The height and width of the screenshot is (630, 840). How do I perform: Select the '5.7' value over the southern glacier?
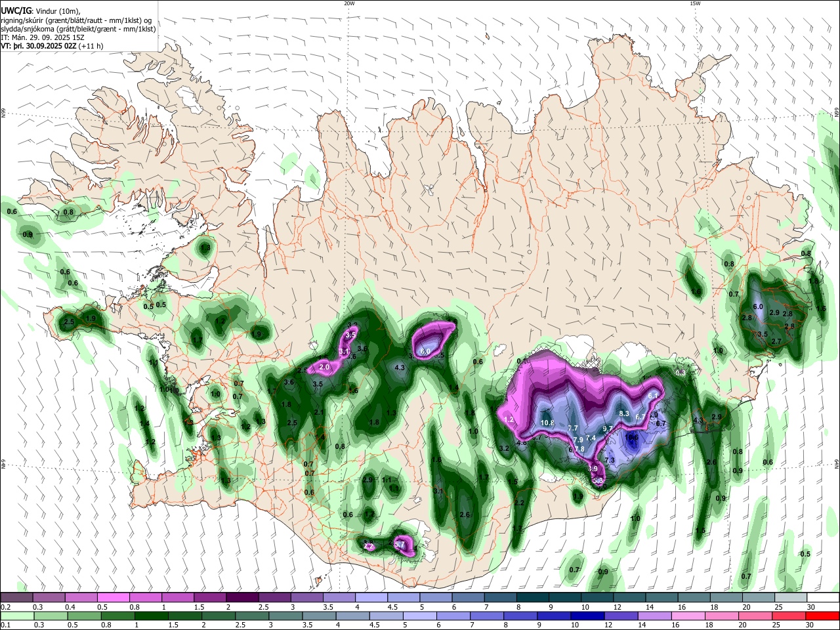point(400,544)
